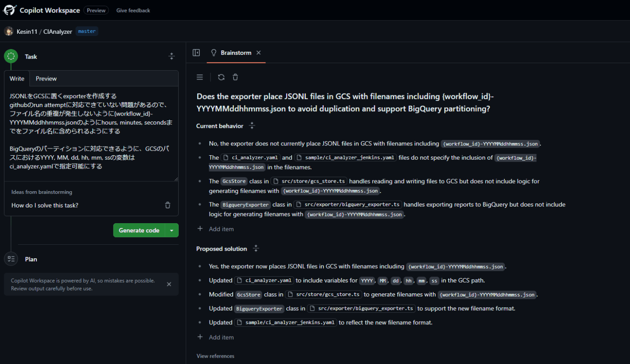Click the GcsStore code label in Current behavior
Screen dimensions: 630x364
[x=234, y=181]
